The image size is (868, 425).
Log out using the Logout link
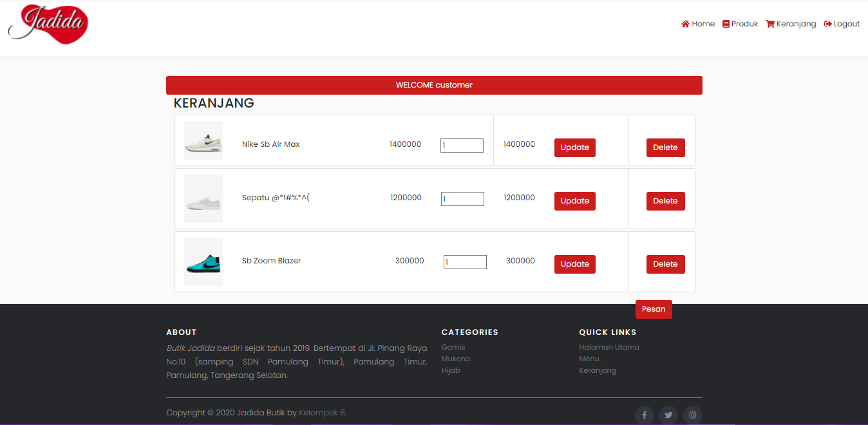click(x=842, y=24)
